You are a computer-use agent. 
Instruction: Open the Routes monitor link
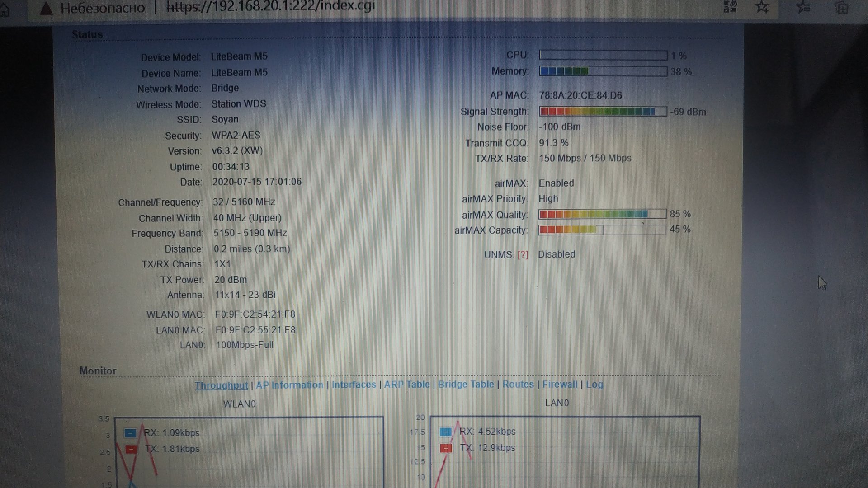click(x=518, y=385)
